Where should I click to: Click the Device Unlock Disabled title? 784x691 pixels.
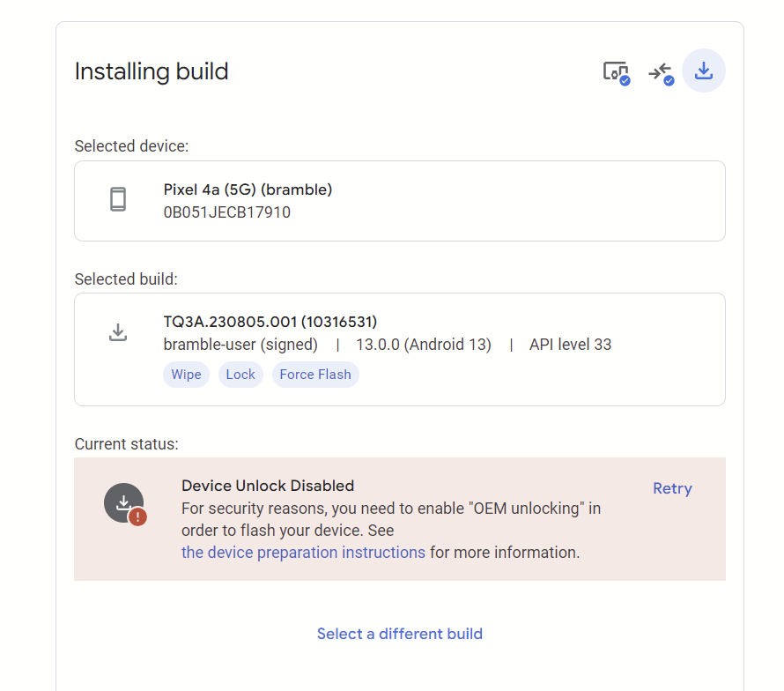point(268,486)
